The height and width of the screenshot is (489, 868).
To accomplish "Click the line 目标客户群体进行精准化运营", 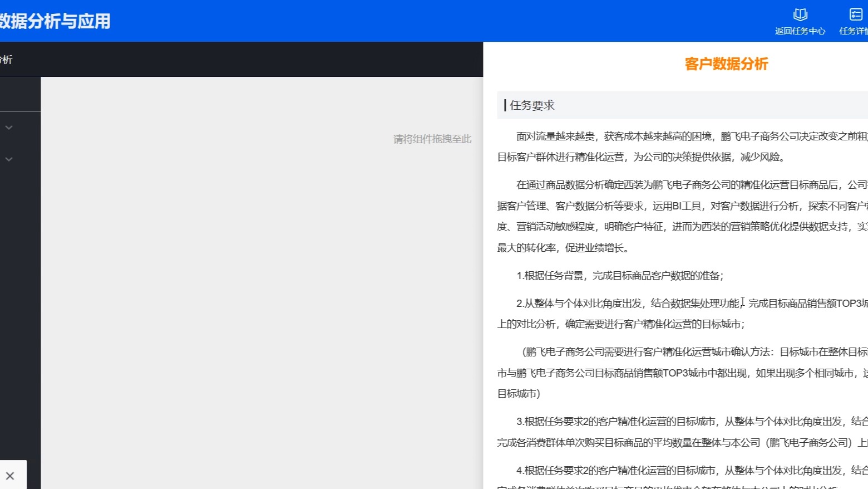I will click(x=642, y=157).
